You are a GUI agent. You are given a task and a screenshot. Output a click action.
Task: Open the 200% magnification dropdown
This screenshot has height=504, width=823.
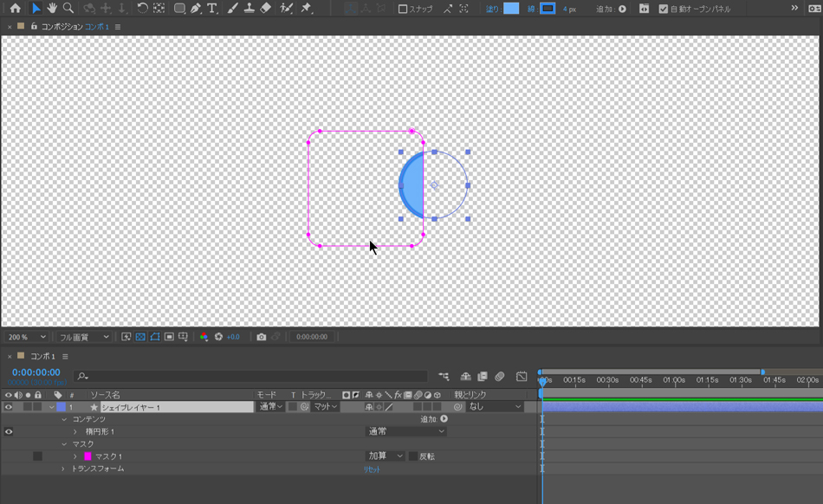(x=27, y=337)
